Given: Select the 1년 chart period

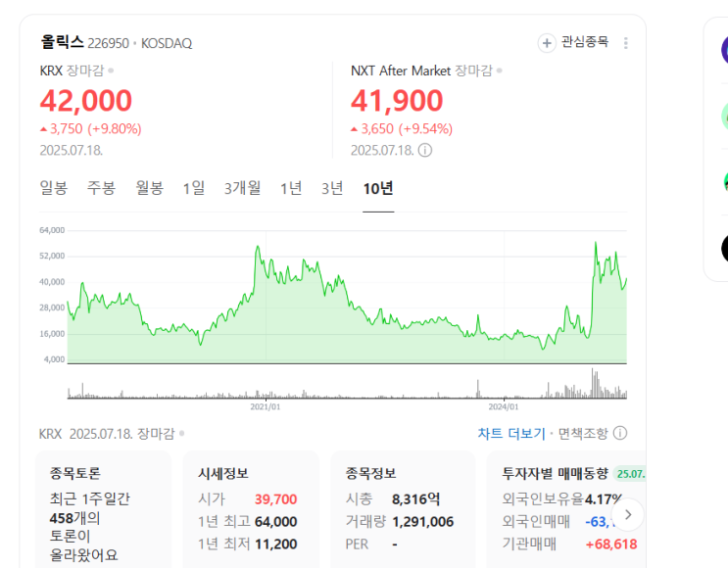Looking at the screenshot, I should pos(291,188).
